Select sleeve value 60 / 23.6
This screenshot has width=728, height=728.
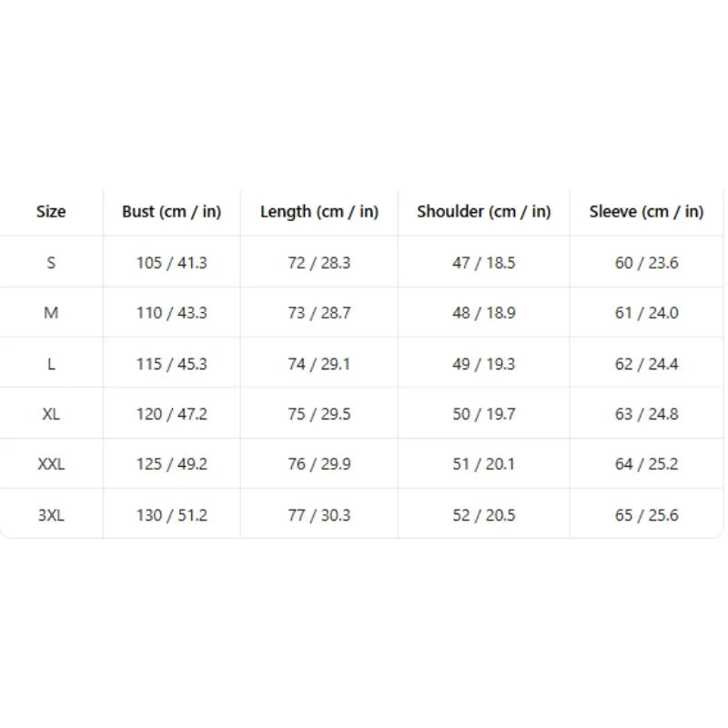point(646,263)
